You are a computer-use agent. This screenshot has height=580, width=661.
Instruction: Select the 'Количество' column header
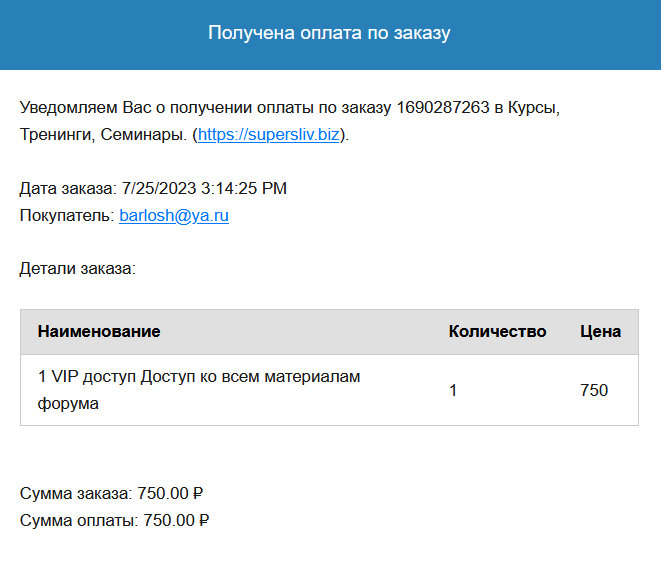(497, 331)
